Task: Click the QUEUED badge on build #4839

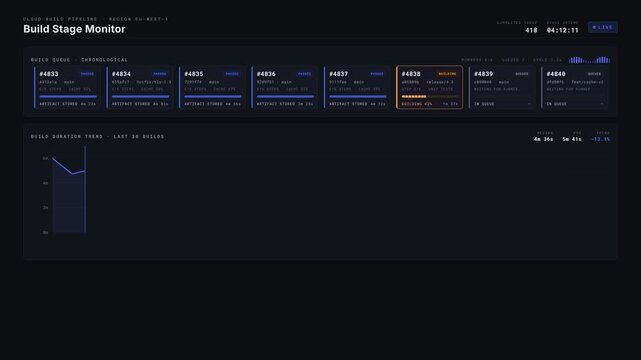Action: click(522, 74)
